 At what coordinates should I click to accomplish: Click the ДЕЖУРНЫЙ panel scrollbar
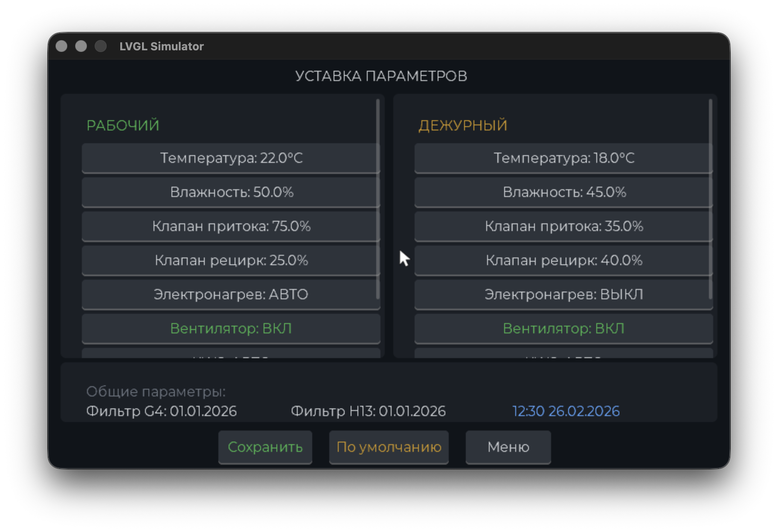(711, 199)
